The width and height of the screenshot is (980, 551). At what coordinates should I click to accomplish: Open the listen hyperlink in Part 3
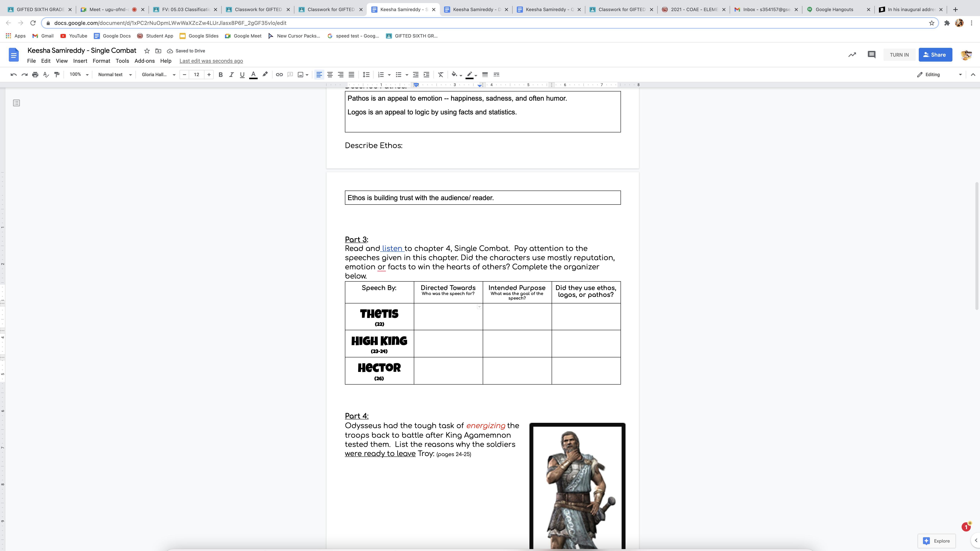pos(392,249)
